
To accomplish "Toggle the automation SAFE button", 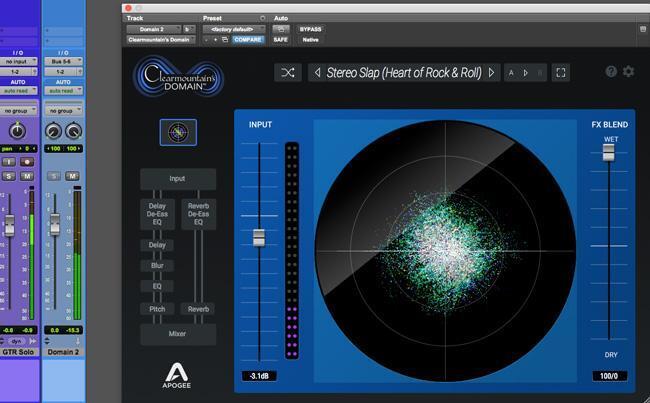I will click(281, 40).
